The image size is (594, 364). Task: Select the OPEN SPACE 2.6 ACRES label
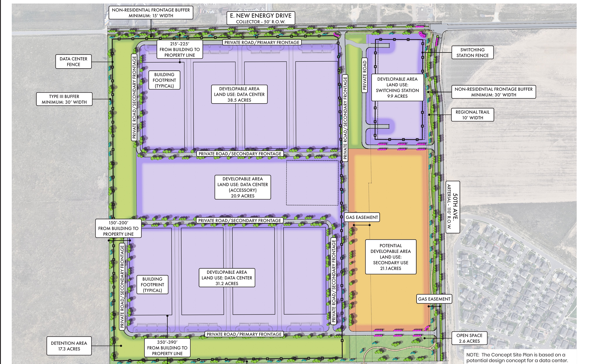(469, 338)
